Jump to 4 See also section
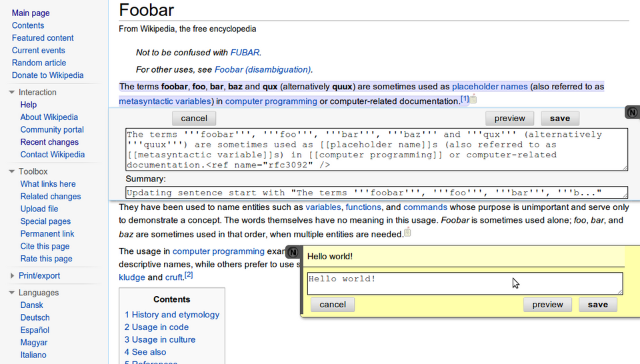The height and width of the screenshot is (364, 640). click(x=145, y=352)
